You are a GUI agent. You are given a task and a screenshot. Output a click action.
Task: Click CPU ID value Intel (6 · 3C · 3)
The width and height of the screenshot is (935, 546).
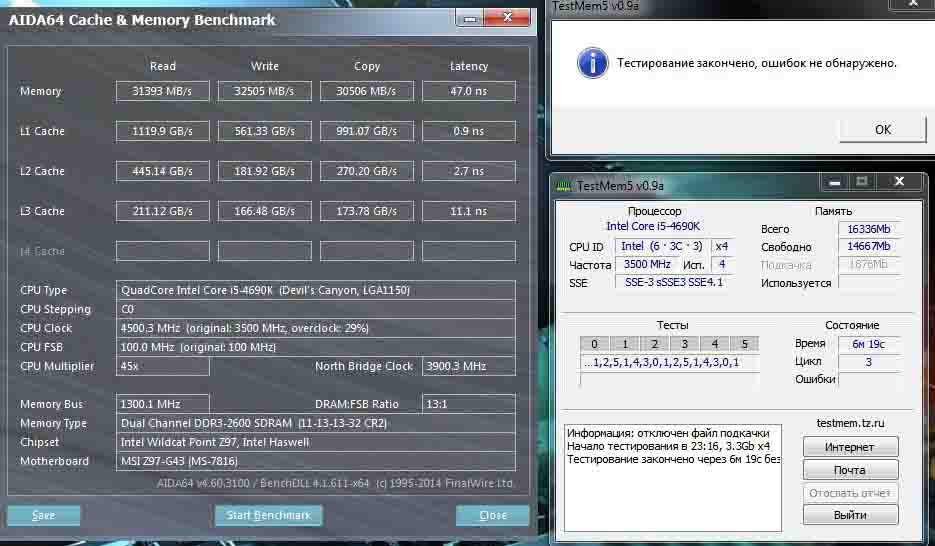click(x=662, y=246)
